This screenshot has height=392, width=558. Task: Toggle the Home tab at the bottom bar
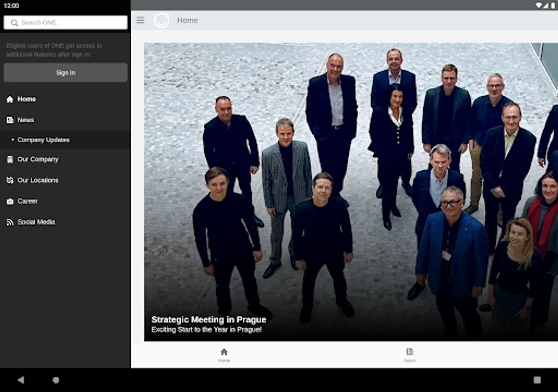(224, 354)
